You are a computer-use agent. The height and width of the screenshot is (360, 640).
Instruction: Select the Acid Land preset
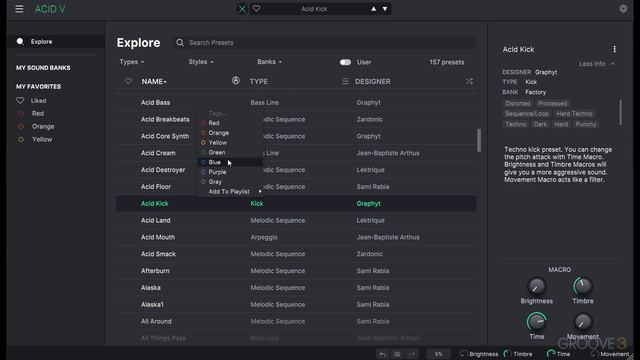point(296,220)
